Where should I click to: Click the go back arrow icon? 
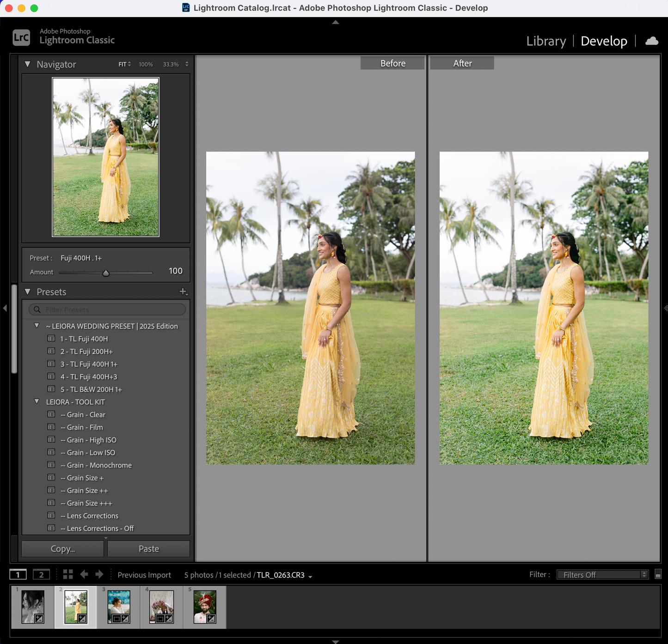tap(84, 574)
